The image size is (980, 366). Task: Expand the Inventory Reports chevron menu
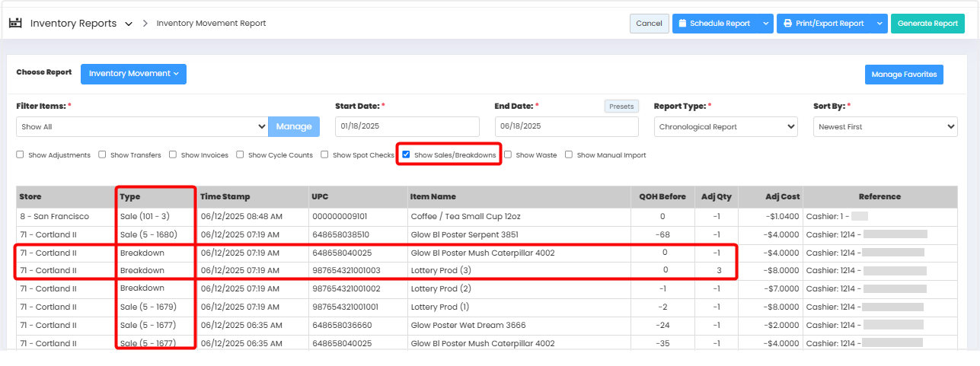(x=128, y=24)
